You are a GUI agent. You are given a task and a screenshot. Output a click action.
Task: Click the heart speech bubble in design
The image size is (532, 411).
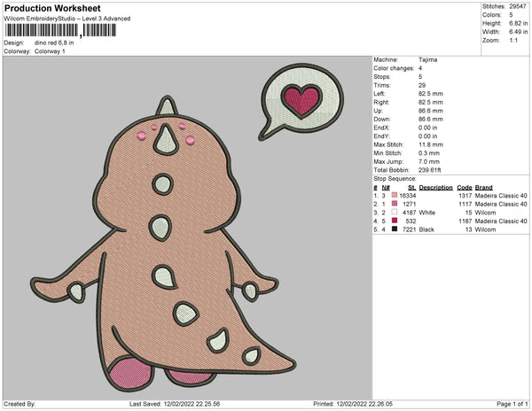pyautogui.click(x=301, y=102)
